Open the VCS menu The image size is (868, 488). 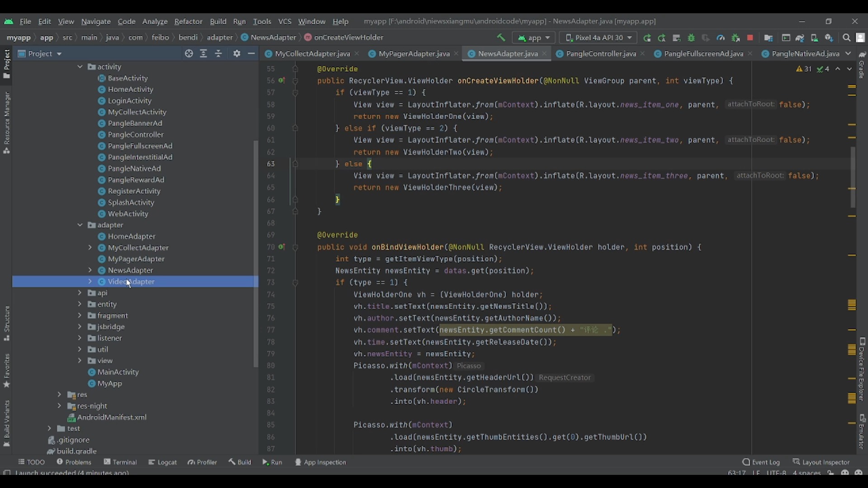coord(285,21)
